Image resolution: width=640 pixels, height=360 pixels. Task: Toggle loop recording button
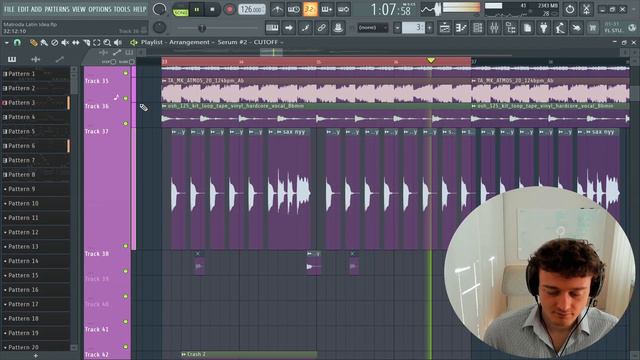coord(343,9)
